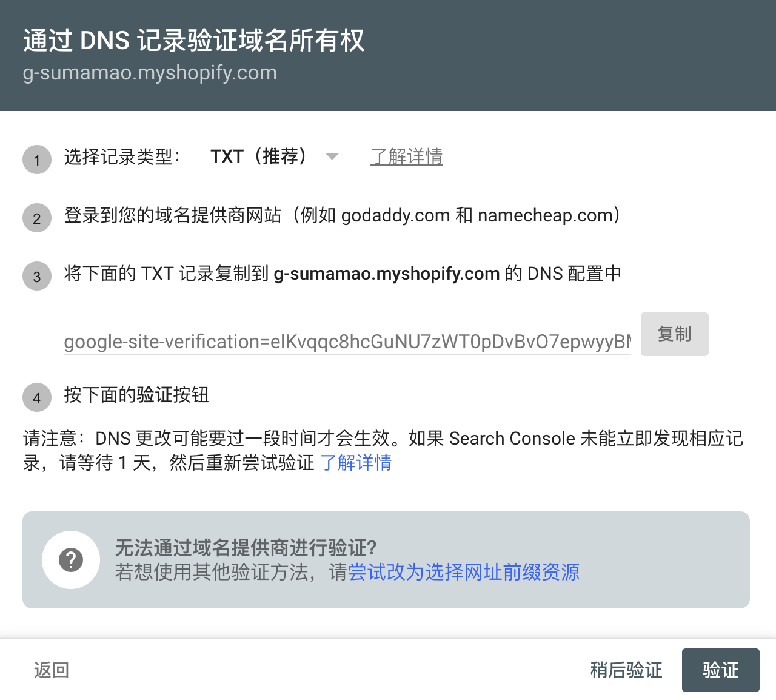Choose 稍后验证 to verify later
776x700 pixels.
(626, 670)
